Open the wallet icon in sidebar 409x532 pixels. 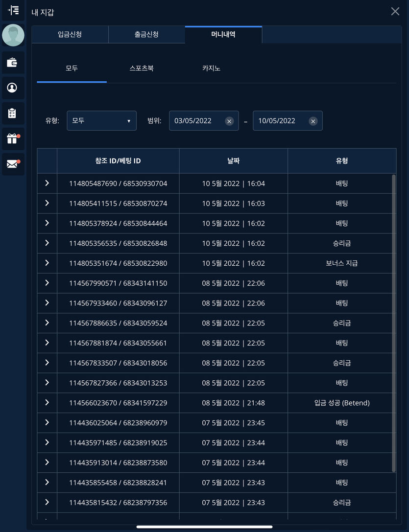click(x=12, y=63)
